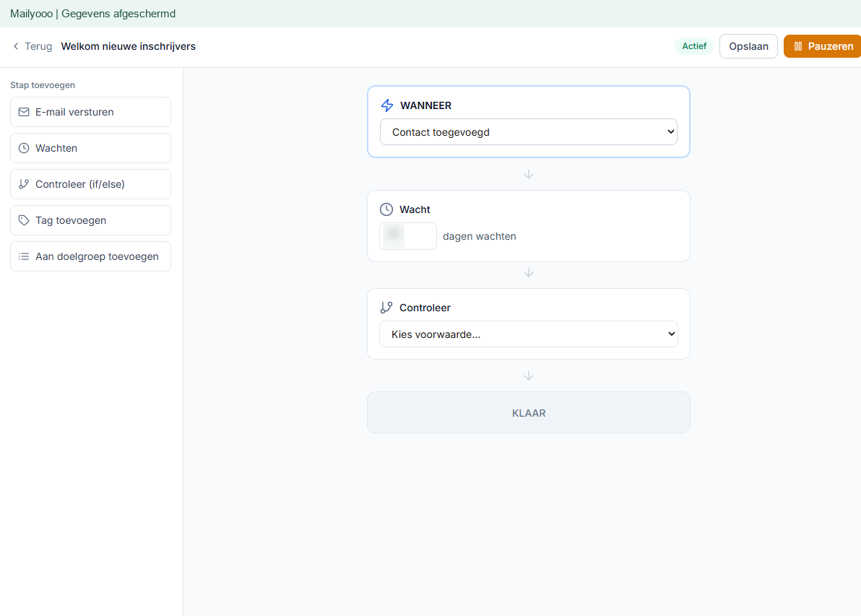
Task: Click the branch icon in the Controleer step
Action: coord(386,308)
